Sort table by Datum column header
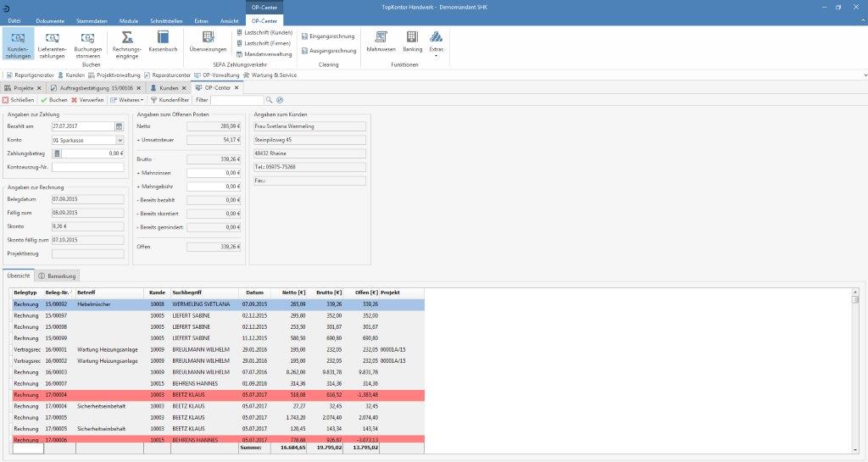 tap(254, 292)
